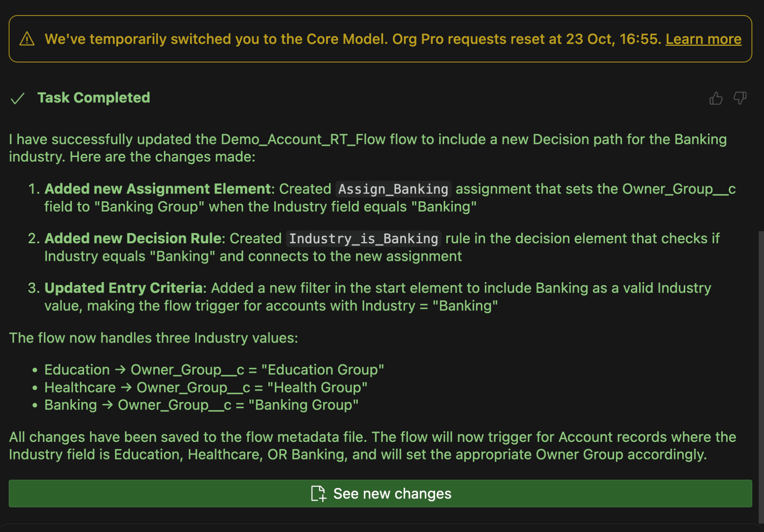
Task: Click the Assign_Banking code snippet
Action: tap(393, 189)
